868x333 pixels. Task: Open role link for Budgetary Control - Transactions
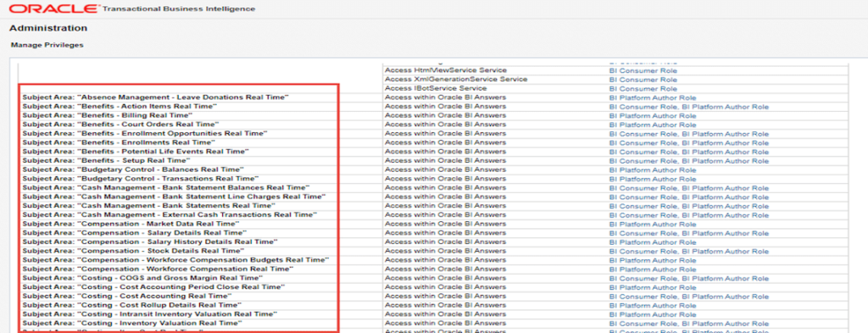[653, 179]
